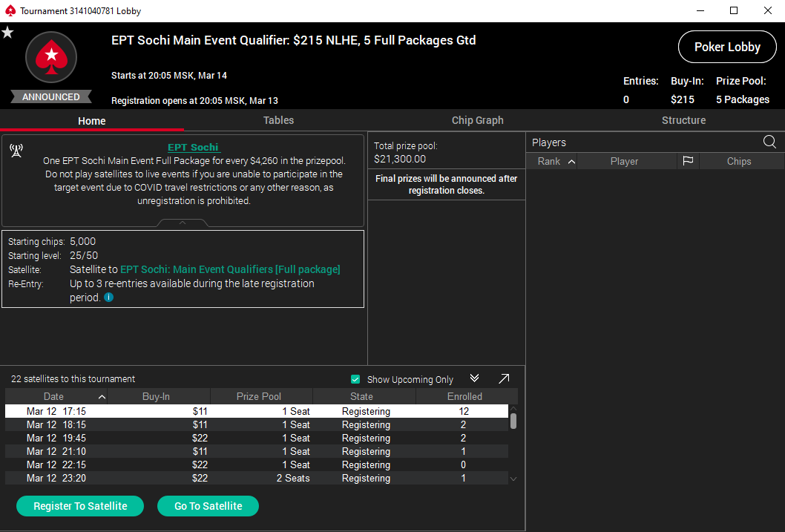Pop out the satellites list with arrow icon
785x532 pixels.
(x=504, y=378)
